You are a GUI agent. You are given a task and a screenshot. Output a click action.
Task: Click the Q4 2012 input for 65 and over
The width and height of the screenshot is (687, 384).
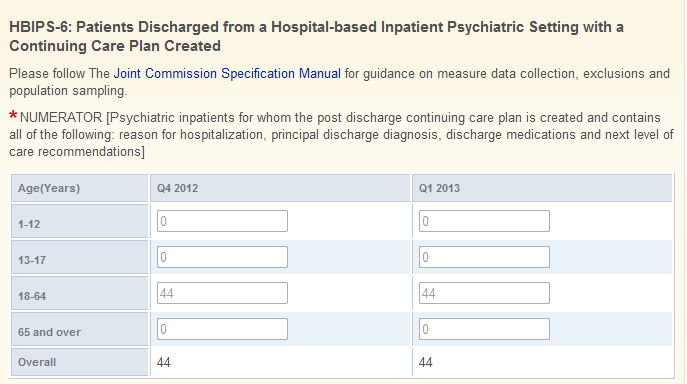(x=222, y=329)
